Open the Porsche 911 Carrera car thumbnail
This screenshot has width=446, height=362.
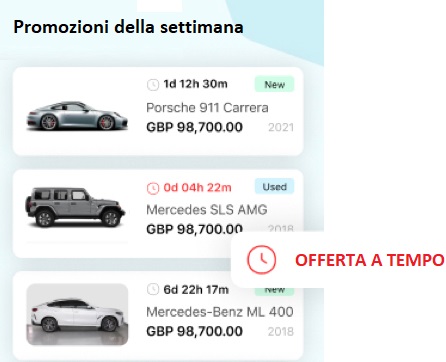[x=77, y=116]
